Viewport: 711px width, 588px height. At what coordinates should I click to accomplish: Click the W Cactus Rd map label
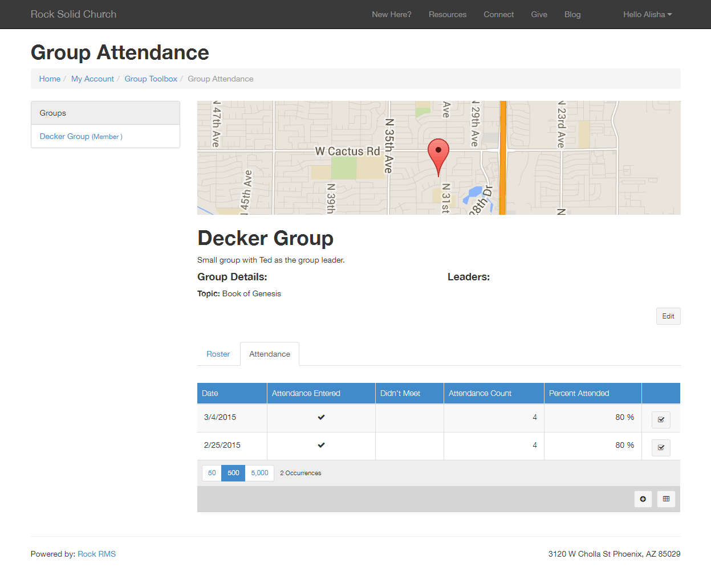pos(347,151)
